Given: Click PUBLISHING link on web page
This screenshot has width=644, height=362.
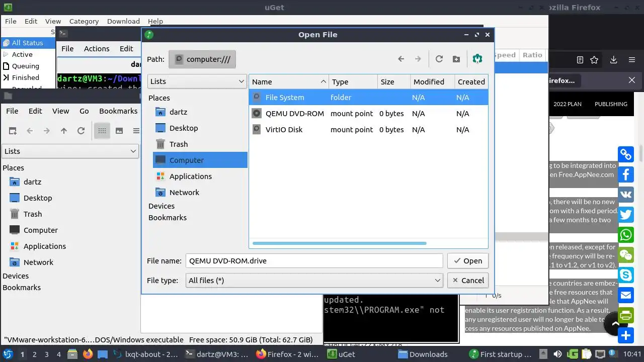Looking at the screenshot, I should click(x=611, y=104).
